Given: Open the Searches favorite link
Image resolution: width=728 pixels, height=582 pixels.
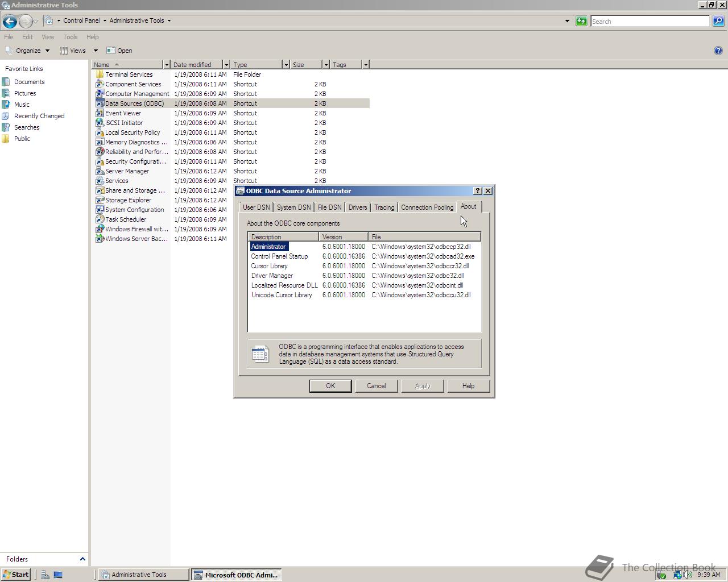Looking at the screenshot, I should click(27, 127).
